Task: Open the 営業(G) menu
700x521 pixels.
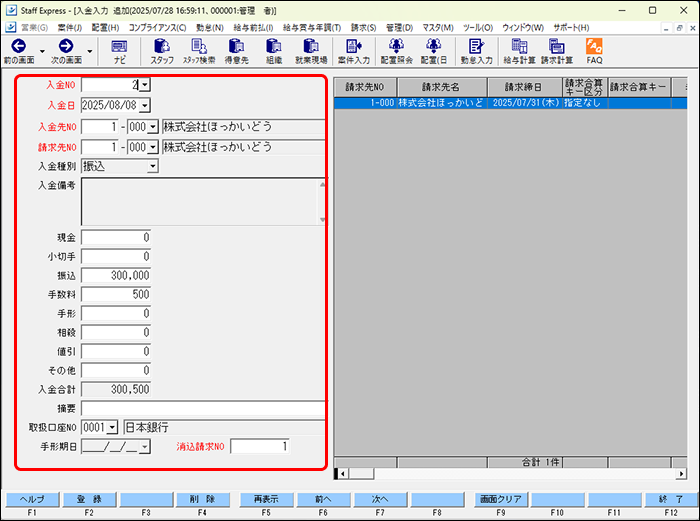Action: [34, 28]
